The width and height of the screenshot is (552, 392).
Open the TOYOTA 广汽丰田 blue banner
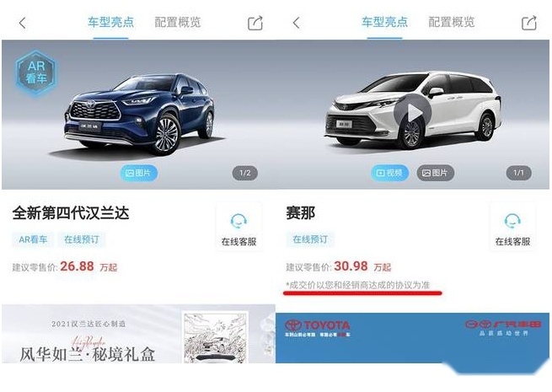click(412, 337)
